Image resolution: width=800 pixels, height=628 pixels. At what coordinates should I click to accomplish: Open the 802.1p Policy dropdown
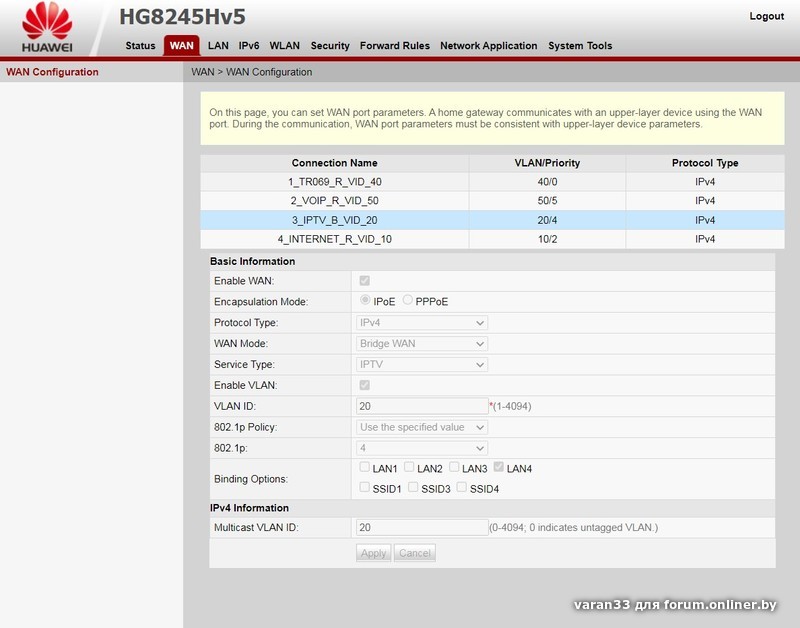422,427
